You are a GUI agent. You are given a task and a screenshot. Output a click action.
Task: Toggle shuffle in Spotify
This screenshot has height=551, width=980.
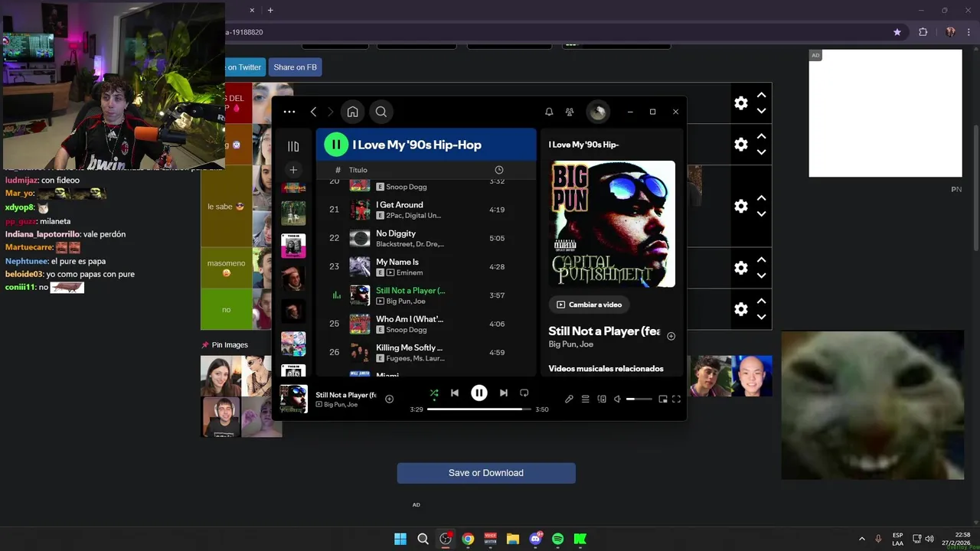434,393
